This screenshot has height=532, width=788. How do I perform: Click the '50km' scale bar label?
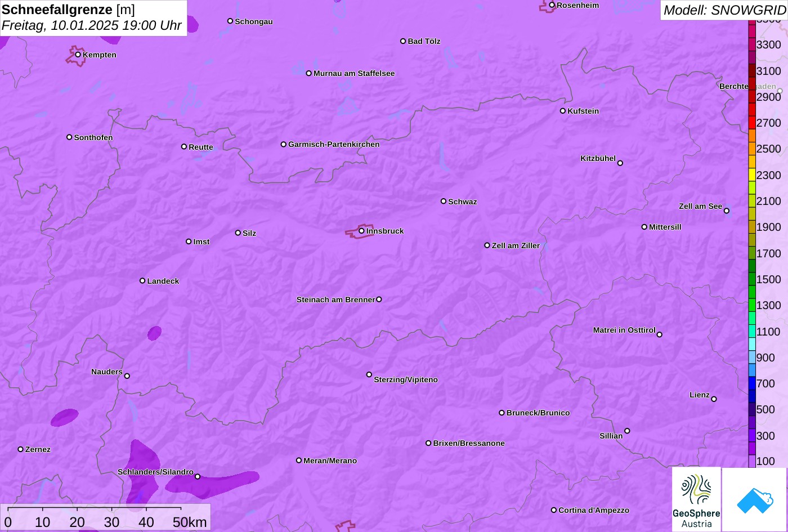pos(190,522)
